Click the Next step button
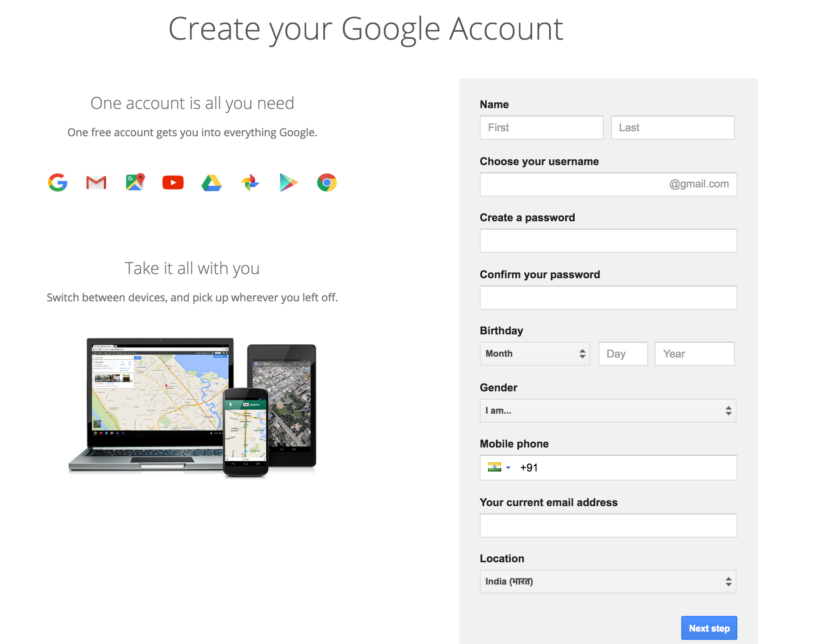 click(709, 628)
